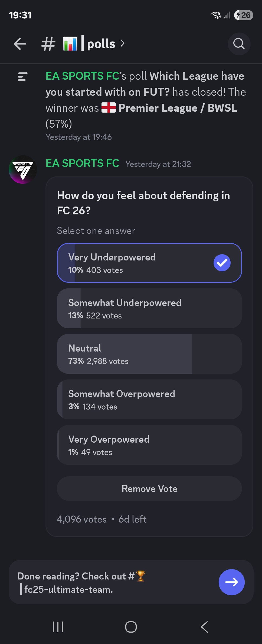Image resolution: width=262 pixels, height=644 pixels.
Task: Tap the blue arrow on the channel suggestion banner
Action: [x=231, y=582]
